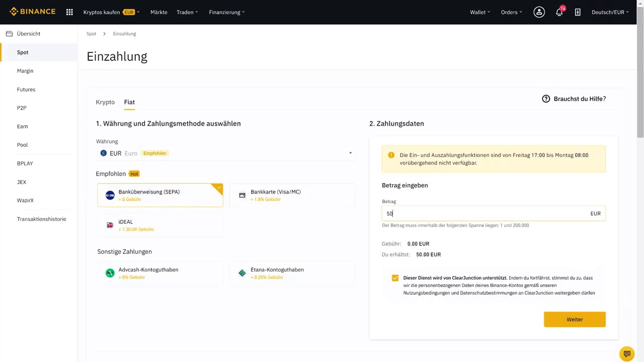
Task: Select Etana-Kontoguthaben payment option
Action: (x=292, y=273)
